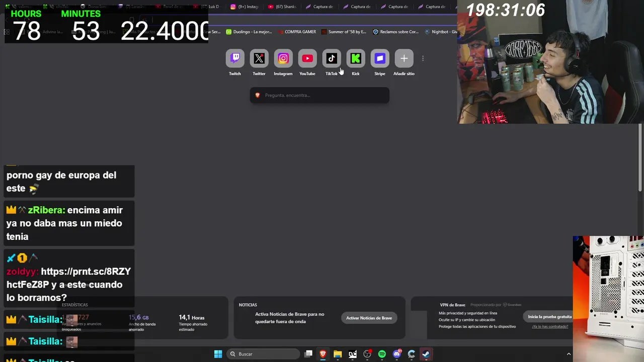The width and height of the screenshot is (644, 362).
Task: Open the top sites three-dot menu
Action: (x=423, y=58)
